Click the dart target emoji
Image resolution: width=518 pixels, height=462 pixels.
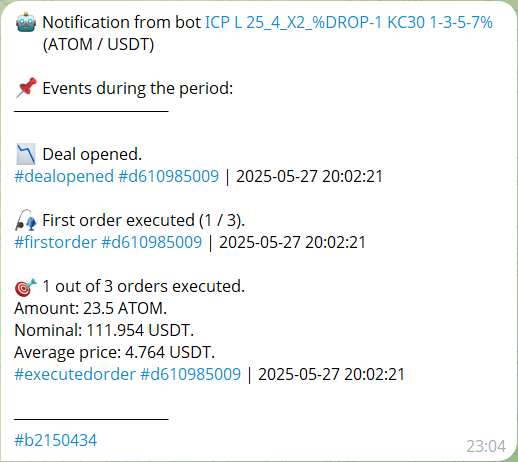(26, 287)
